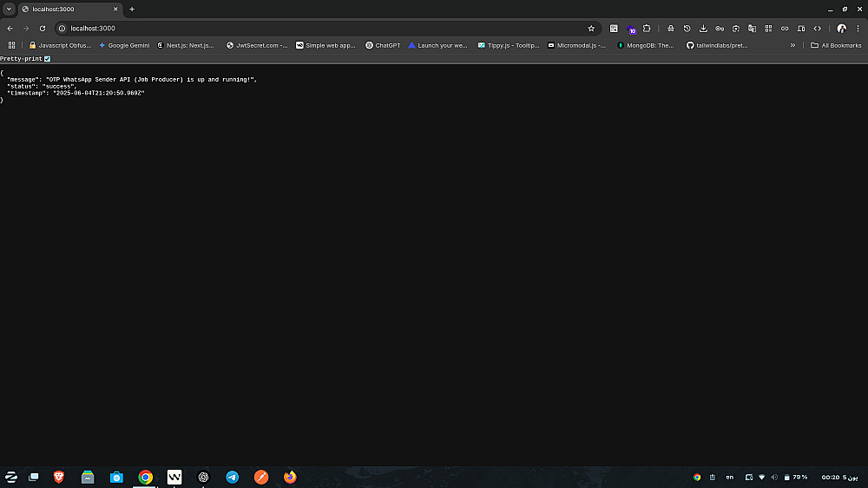Toggle the Pretty-print checkbox
868x488 pixels.
[x=47, y=59]
